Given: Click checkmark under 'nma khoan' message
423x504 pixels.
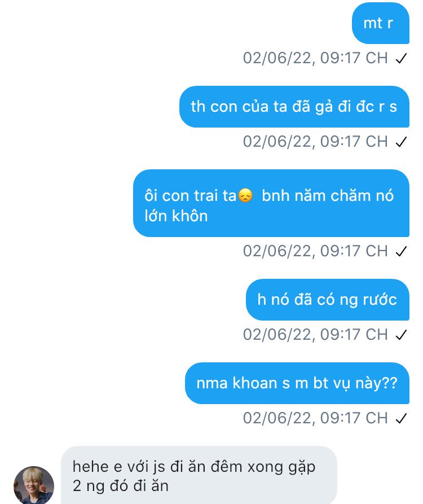Looking at the screenshot, I should pyautogui.click(x=402, y=418).
